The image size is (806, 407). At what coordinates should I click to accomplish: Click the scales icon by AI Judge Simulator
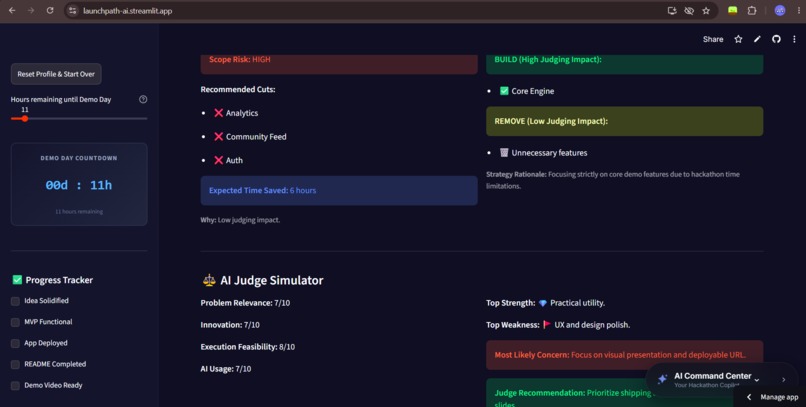pos(209,280)
